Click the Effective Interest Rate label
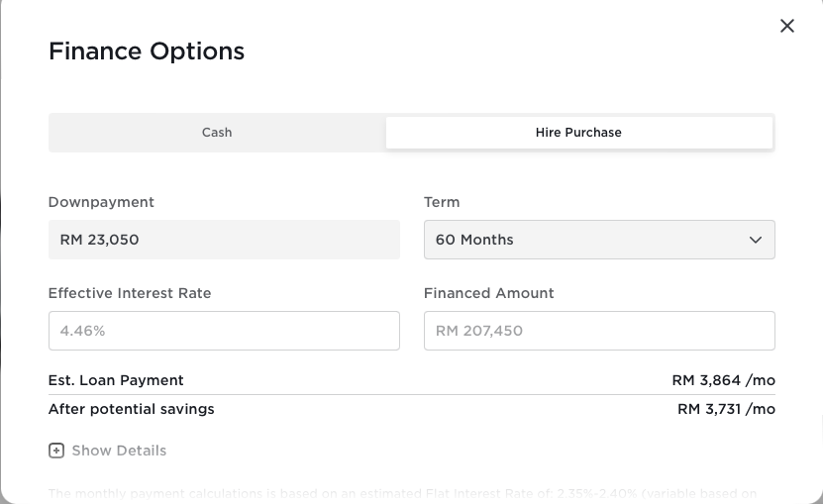 coord(130,293)
